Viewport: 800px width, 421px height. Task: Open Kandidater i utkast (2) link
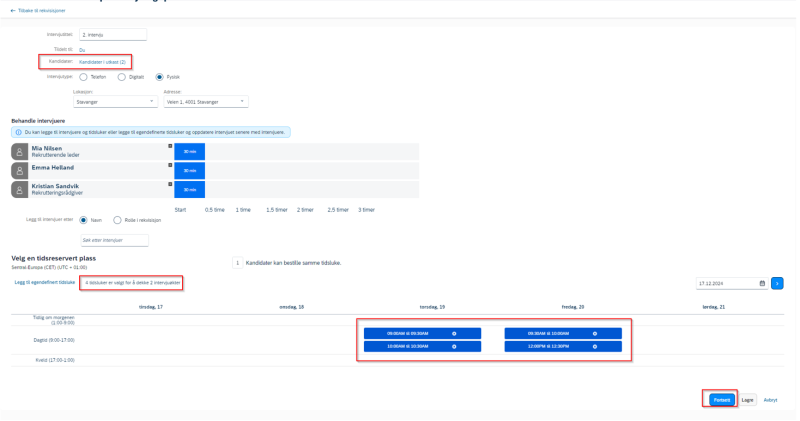[102, 62]
